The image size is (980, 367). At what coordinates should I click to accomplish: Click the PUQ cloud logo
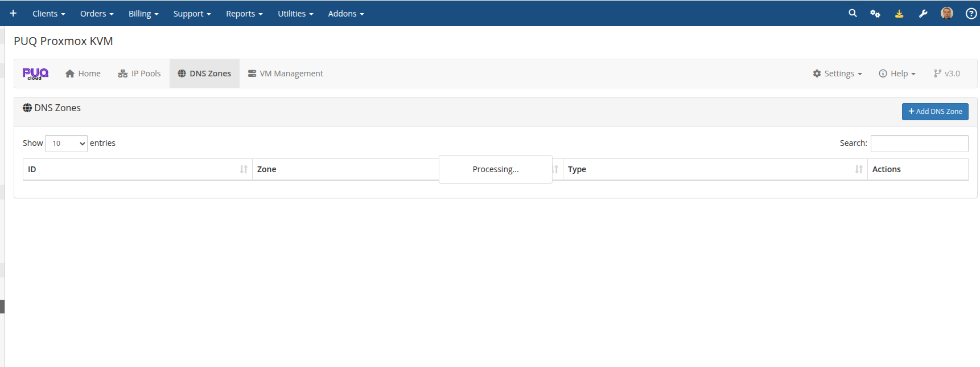pos(35,74)
